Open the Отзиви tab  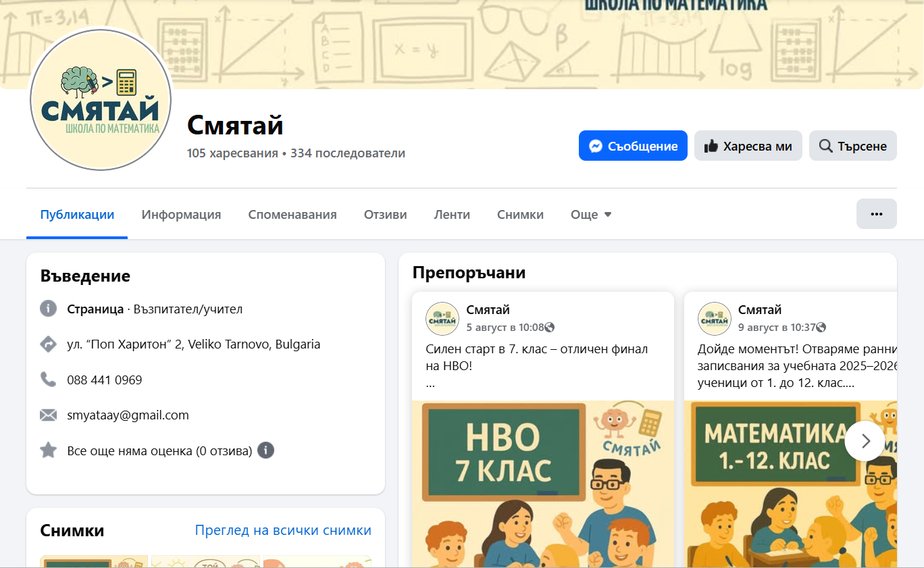[385, 215]
